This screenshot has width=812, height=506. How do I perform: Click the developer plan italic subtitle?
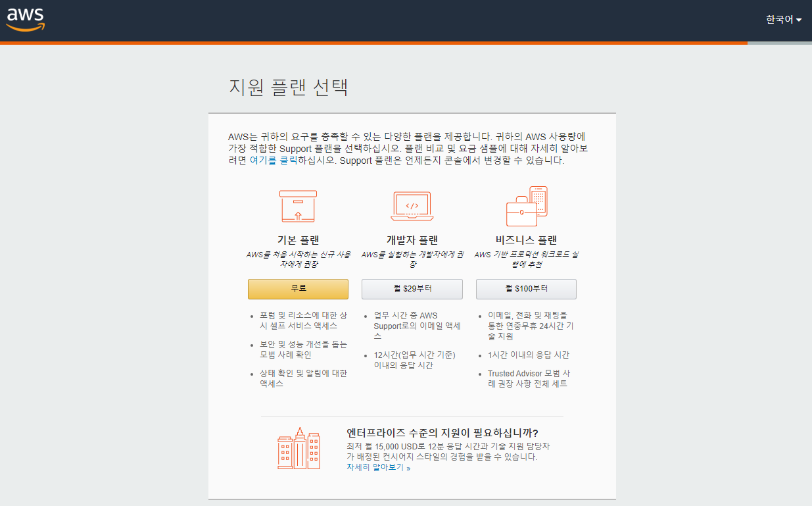coord(412,259)
